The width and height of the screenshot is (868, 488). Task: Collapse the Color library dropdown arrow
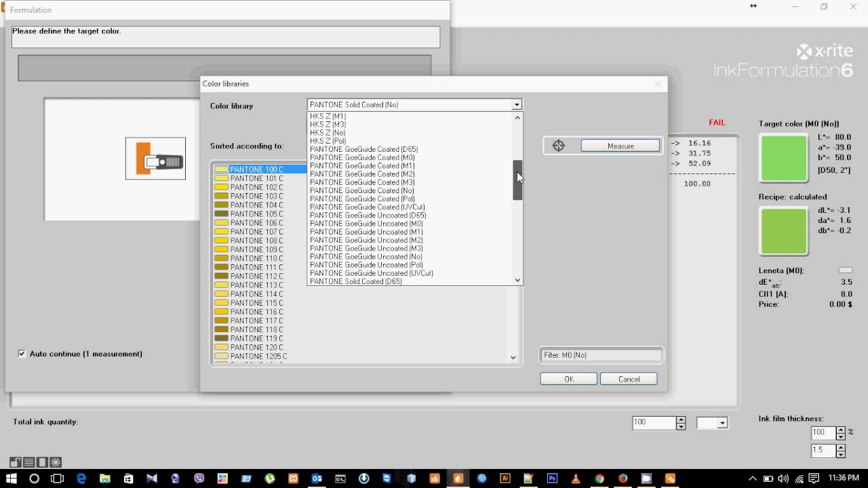[517, 105]
